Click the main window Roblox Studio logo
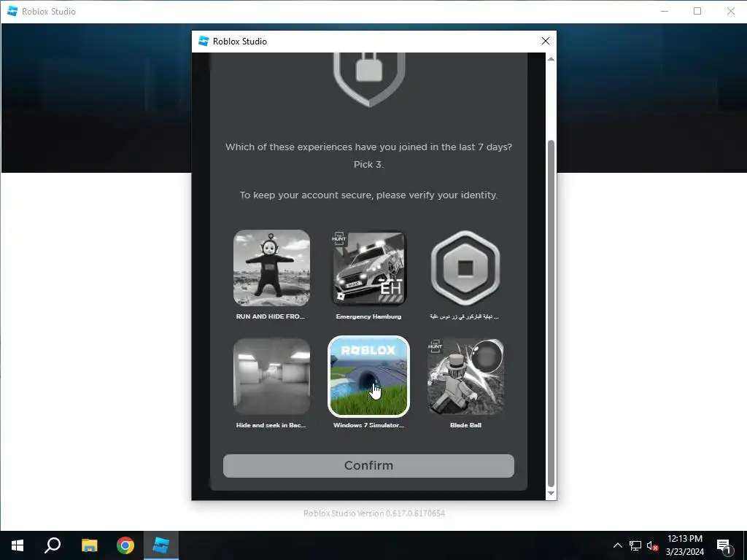This screenshot has width=747, height=560. click(x=12, y=11)
